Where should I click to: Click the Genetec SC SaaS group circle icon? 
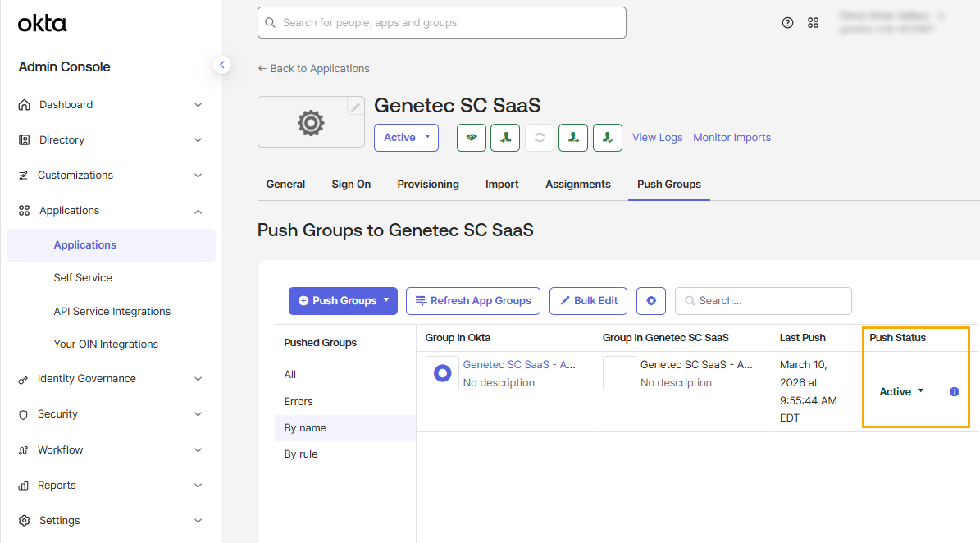click(x=443, y=373)
